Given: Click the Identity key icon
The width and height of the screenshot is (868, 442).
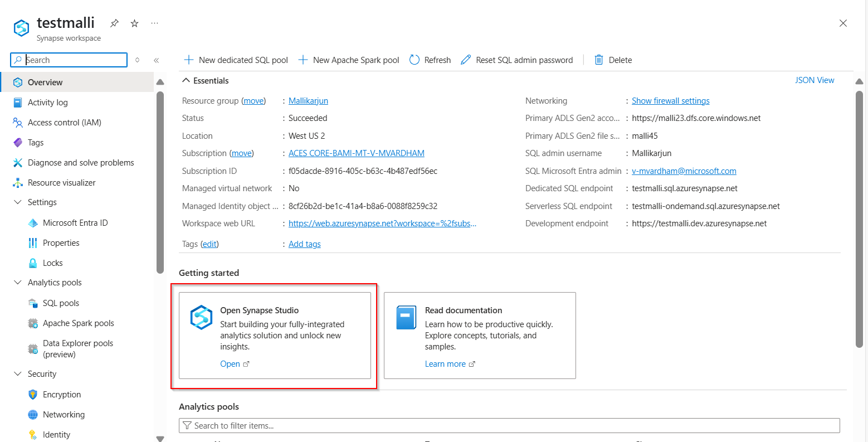Looking at the screenshot, I should [33, 435].
